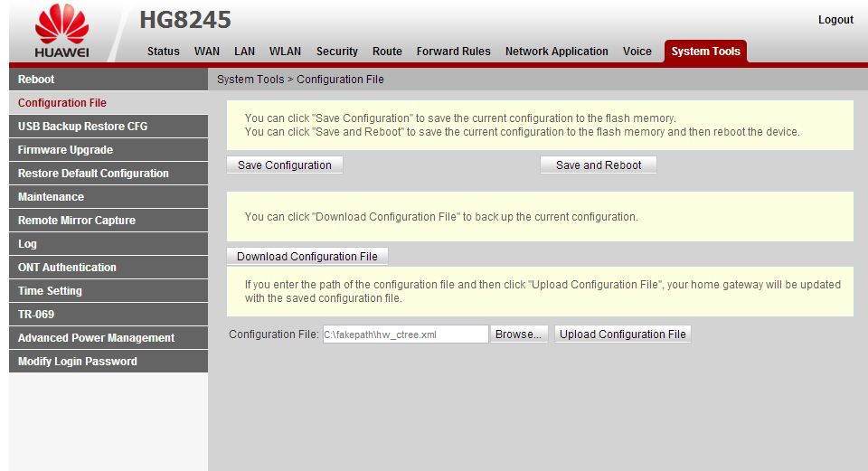Click the HG8245 model title
The width and height of the screenshot is (868, 471).
185,20
